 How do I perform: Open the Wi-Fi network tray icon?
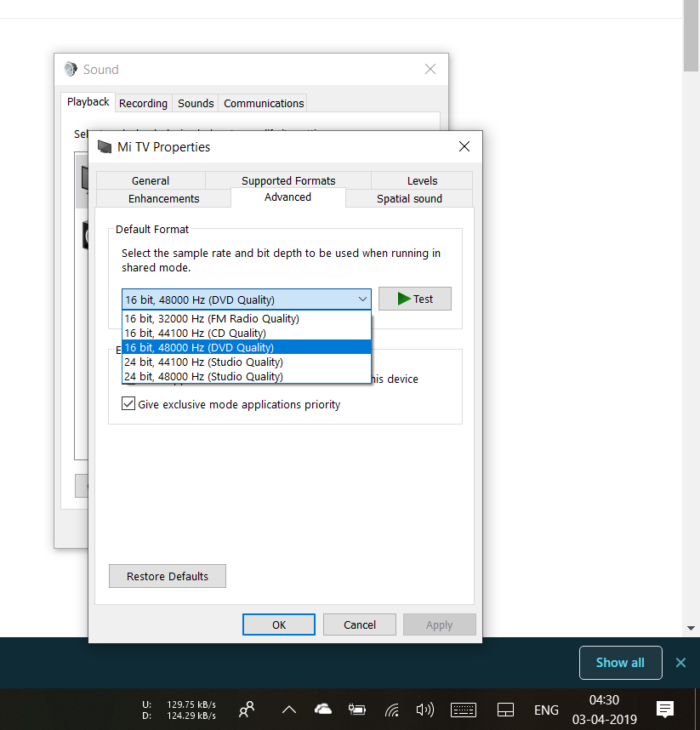[392, 710]
